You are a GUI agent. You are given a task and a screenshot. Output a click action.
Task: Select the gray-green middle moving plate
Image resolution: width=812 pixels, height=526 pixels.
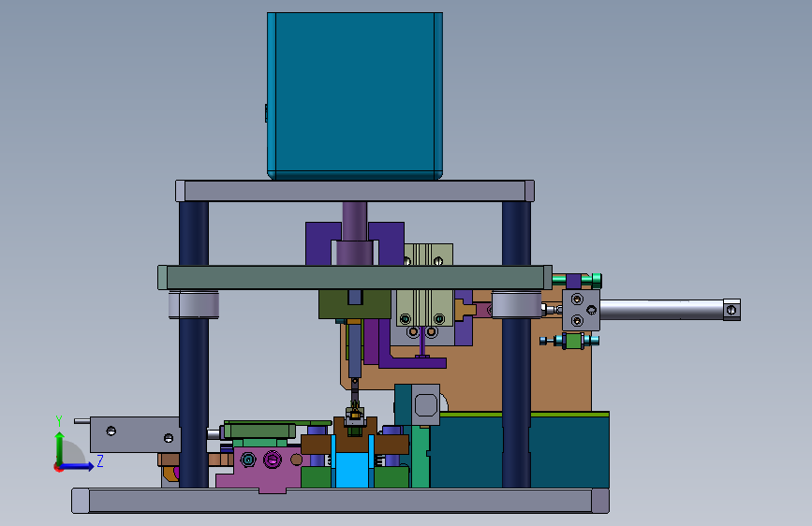pos(355,277)
